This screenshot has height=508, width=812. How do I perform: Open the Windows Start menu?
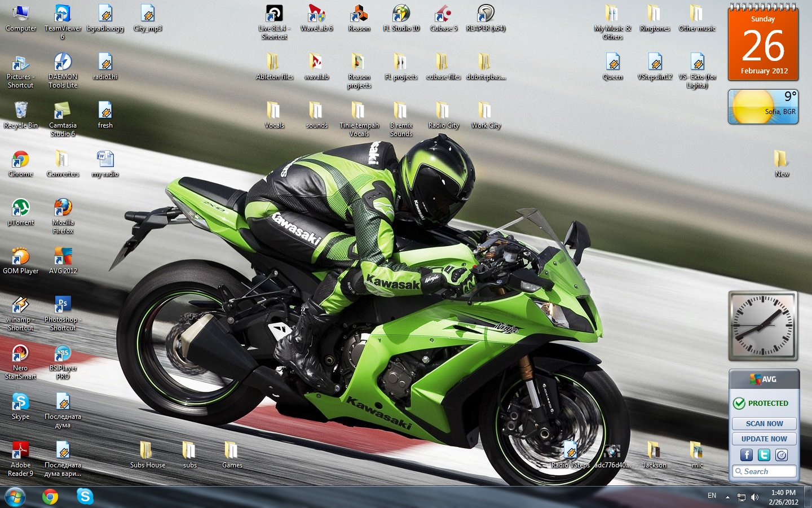pos(15,497)
